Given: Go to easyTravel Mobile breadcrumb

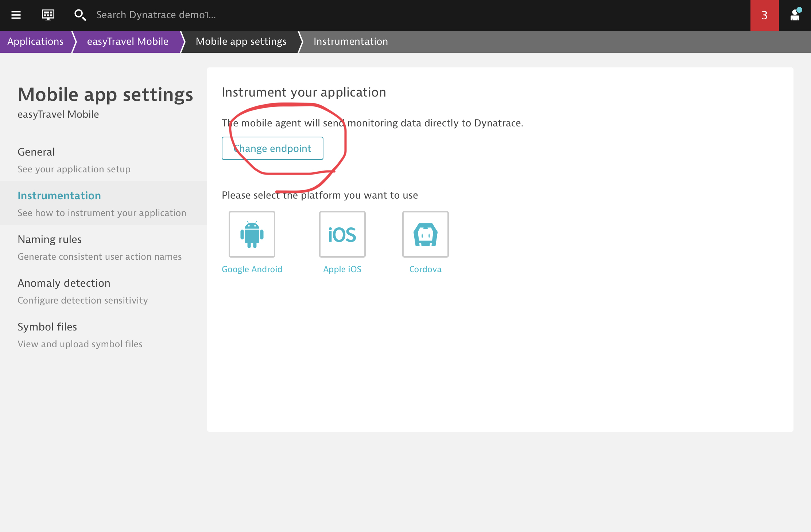Looking at the screenshot, I should coord(128,42).
